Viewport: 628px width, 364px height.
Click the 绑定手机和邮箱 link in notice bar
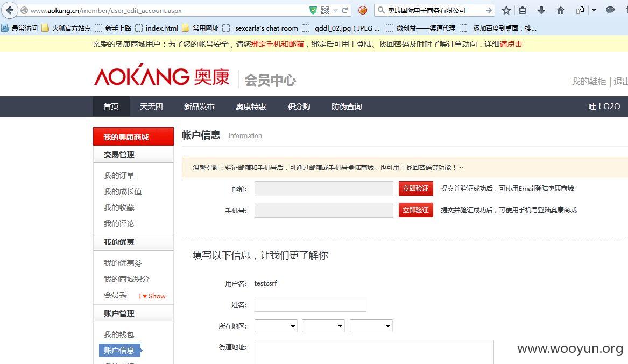click(278, 44)
